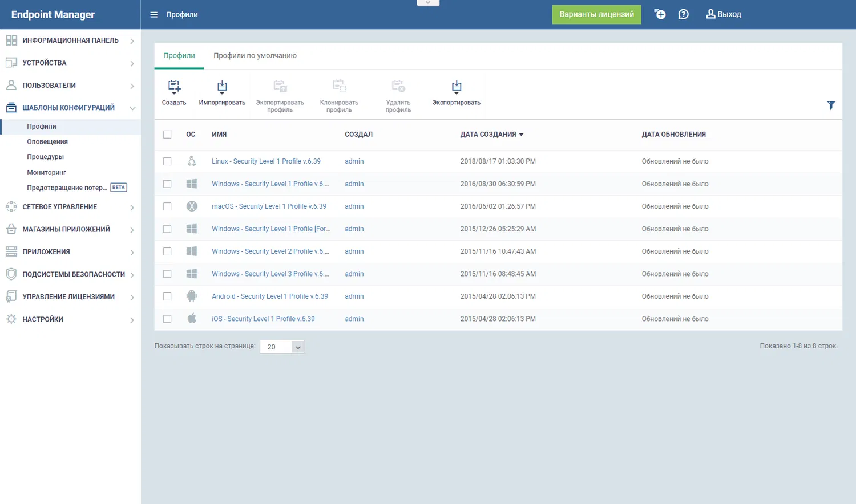Check the Windows Security Level 3 row checkbox
The width and height of the screenshot is (856, 504).
[167, 274]
